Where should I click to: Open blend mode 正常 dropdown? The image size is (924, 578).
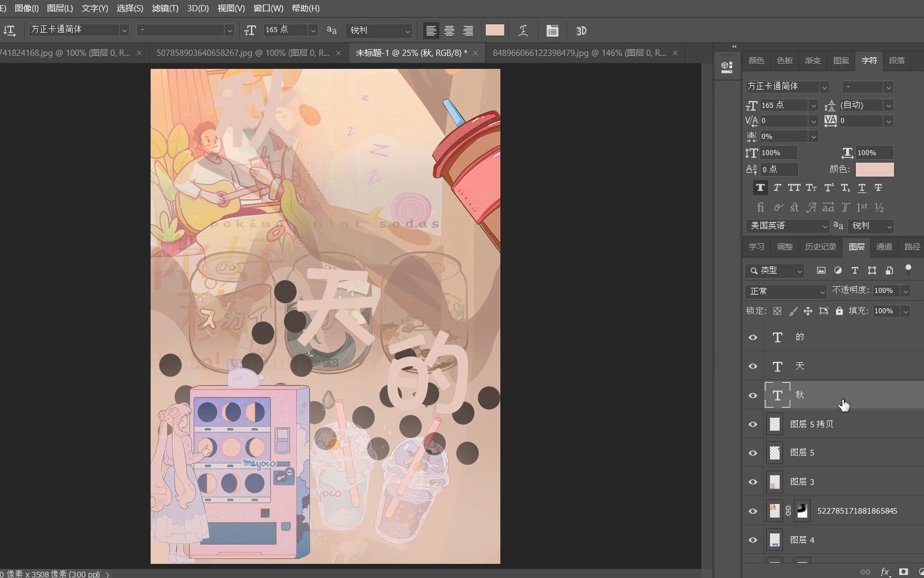pos(786,291)
